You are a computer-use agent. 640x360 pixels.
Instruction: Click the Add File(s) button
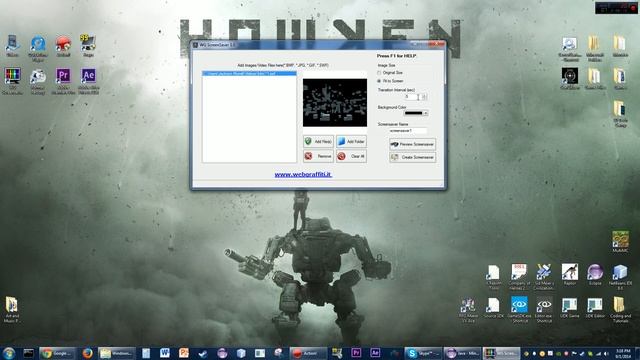click(x=318, y=142)
